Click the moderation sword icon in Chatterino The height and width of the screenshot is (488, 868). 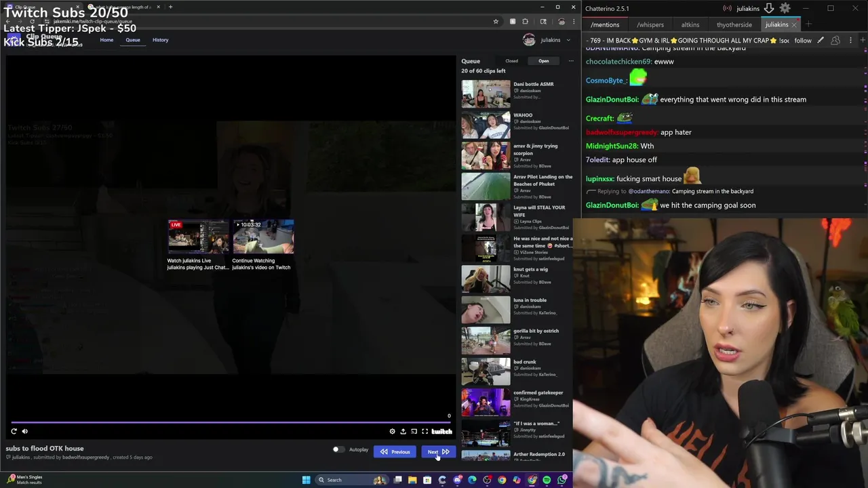pos(821,41)
